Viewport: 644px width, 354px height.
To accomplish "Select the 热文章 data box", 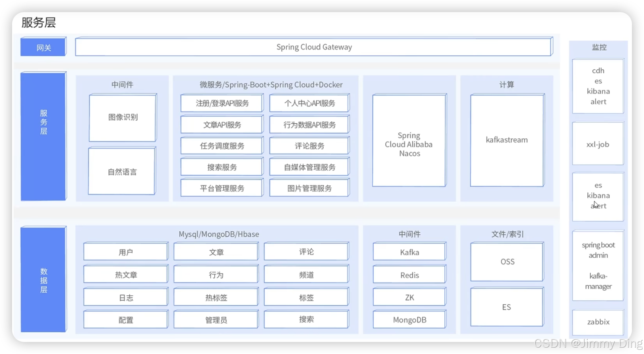I will [126, 274].
